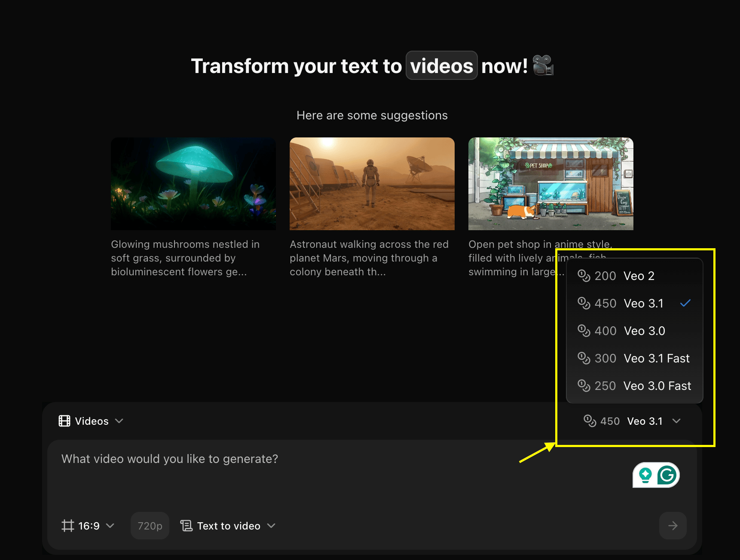Choose the glowing mushroom suggestion thumbnail
740x560 pixels.
coord(193,184)
